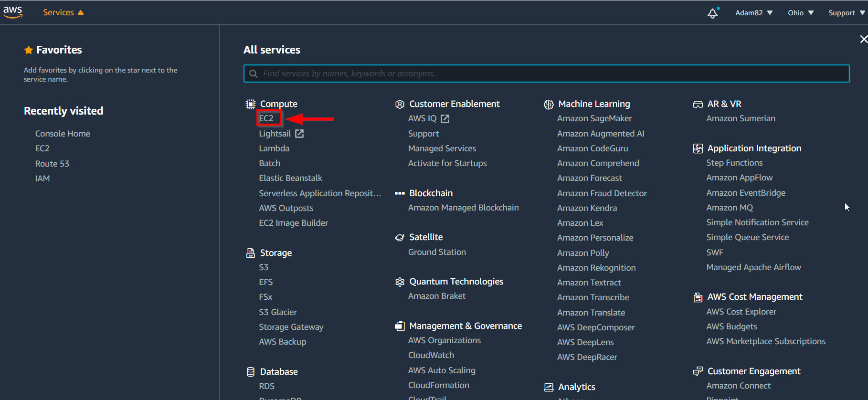Open Step Functions service
The width and height of the screenshot is (868, 400).
tap(734, 163)
